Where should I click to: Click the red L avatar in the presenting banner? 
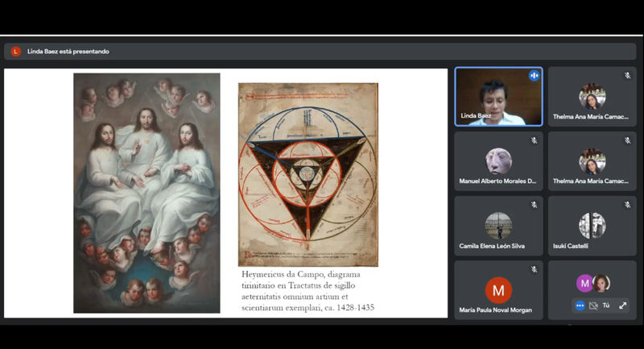pyautogui.click(x=15, y=52)
